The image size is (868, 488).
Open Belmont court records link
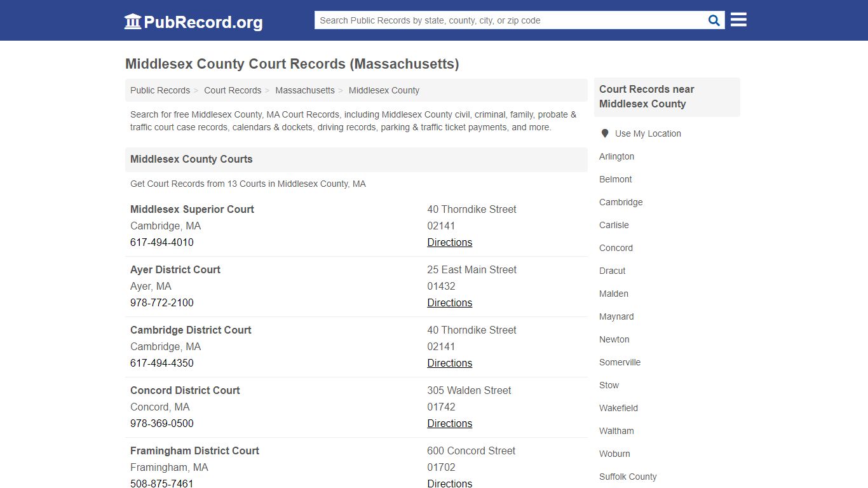point(616,179)
